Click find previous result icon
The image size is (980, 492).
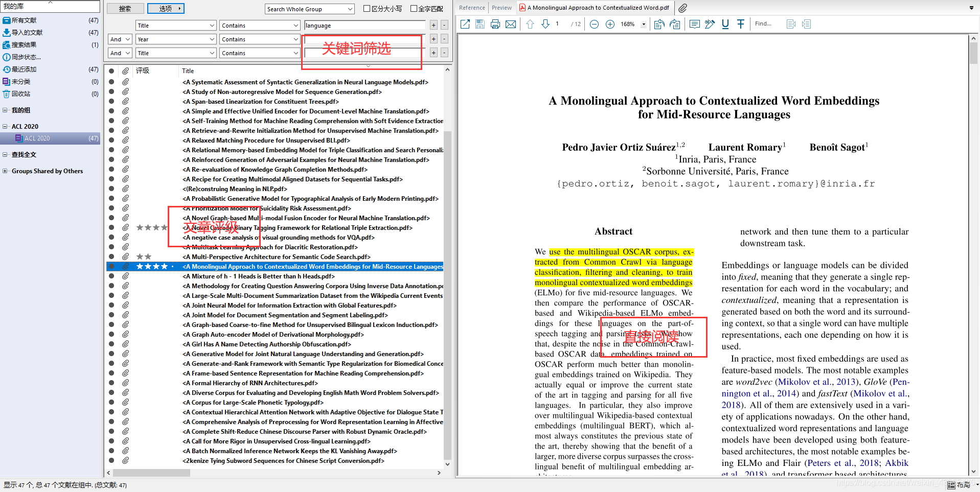tap(791, 24)
